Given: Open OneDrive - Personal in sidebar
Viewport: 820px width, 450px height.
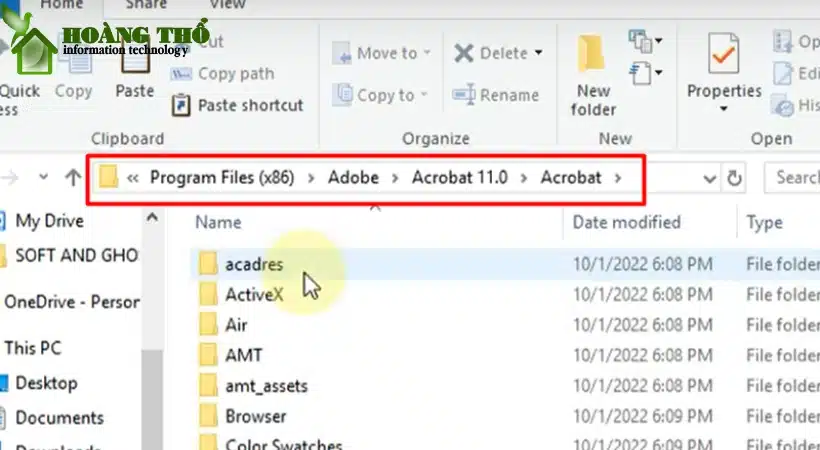Looking at the screenshot, I should (x=72, y=302).
